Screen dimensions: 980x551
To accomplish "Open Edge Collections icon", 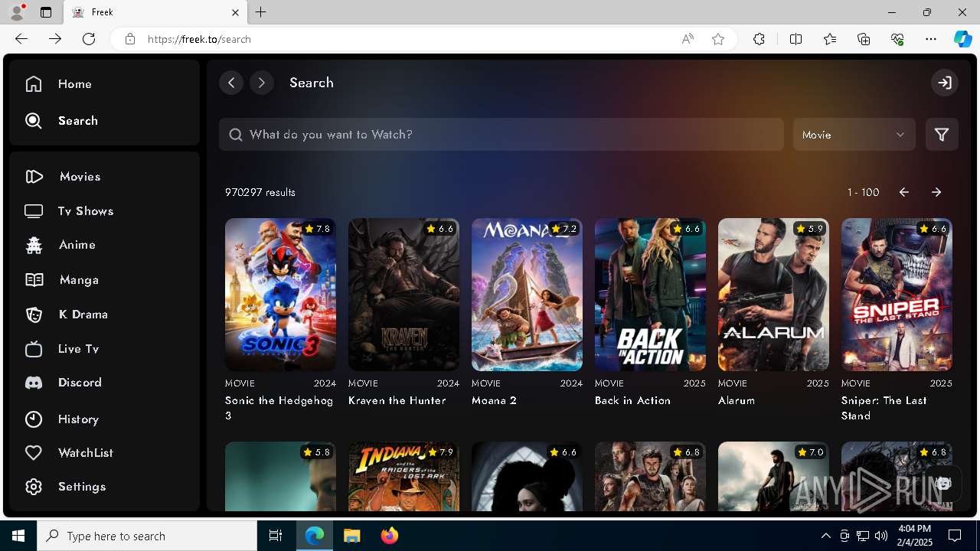I will pyautogui.click(x=864, y=39).
